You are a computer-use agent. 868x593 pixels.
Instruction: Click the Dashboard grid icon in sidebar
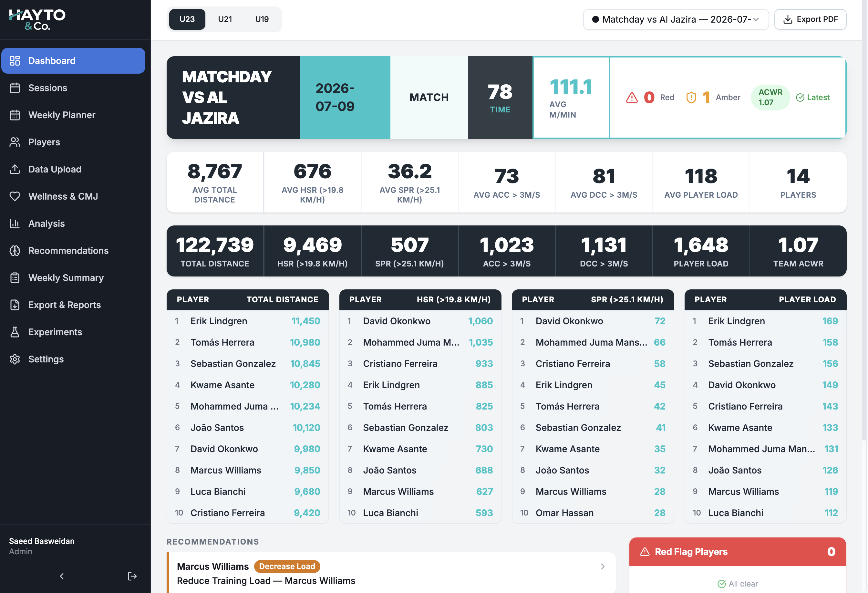coord(15,60)
